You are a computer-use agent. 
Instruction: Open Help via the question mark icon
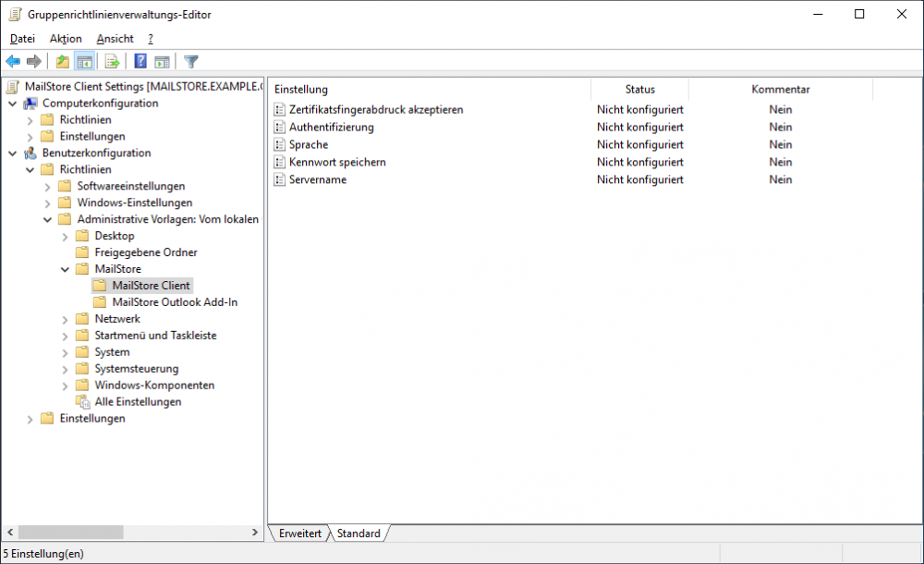tap(139, 61)
